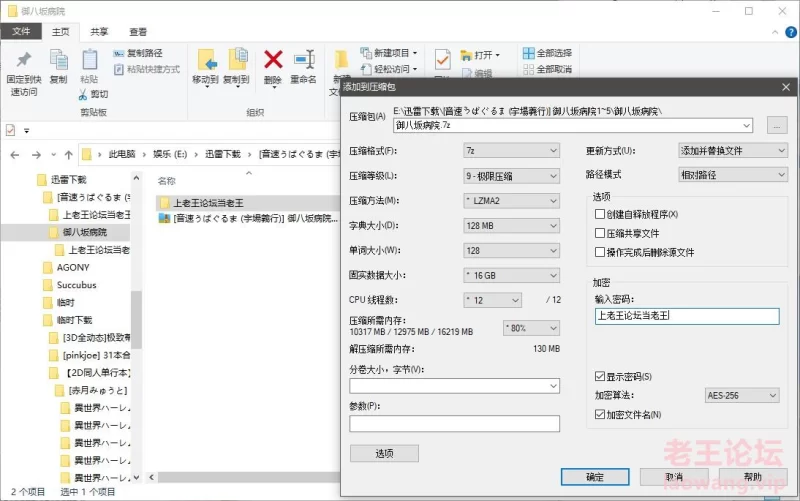The height and width of the screenshot is (501, 800).
Task: Select the AGONY folder in tree
Action: point(73,267)
